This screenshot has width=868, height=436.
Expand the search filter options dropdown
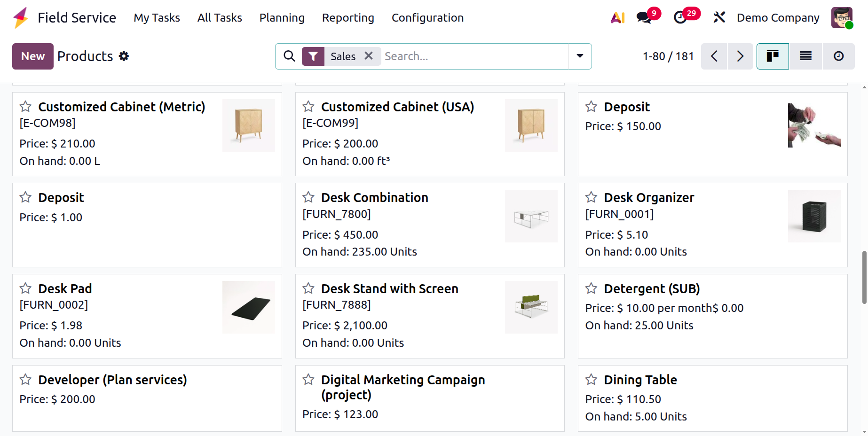click(580, 56)
